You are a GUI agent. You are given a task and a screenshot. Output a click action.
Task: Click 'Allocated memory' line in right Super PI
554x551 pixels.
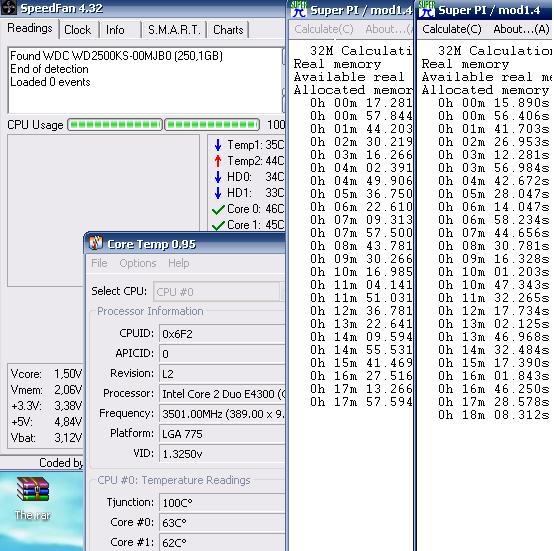coord(485,90)
